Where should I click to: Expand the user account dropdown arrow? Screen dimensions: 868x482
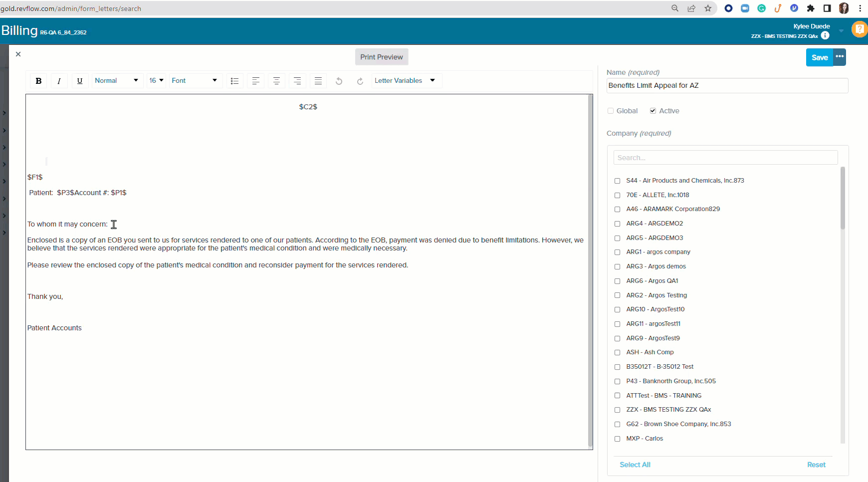[842, 31]
